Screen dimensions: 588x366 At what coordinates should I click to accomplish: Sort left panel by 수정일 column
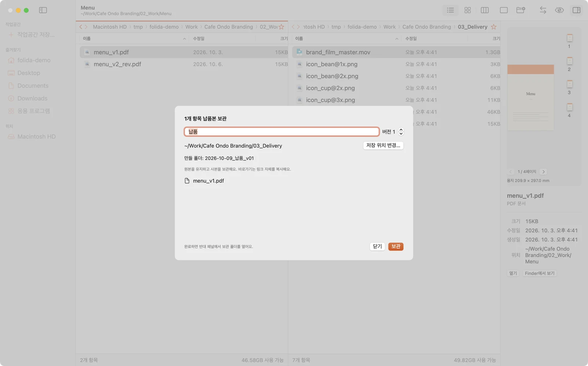pos(222,39)
